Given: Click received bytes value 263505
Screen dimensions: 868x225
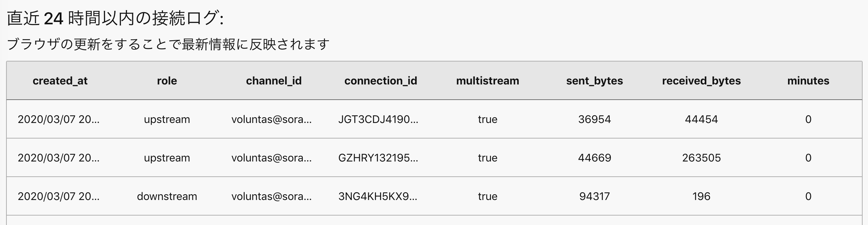Looking at the screenshot, I should tap(701, 158).
